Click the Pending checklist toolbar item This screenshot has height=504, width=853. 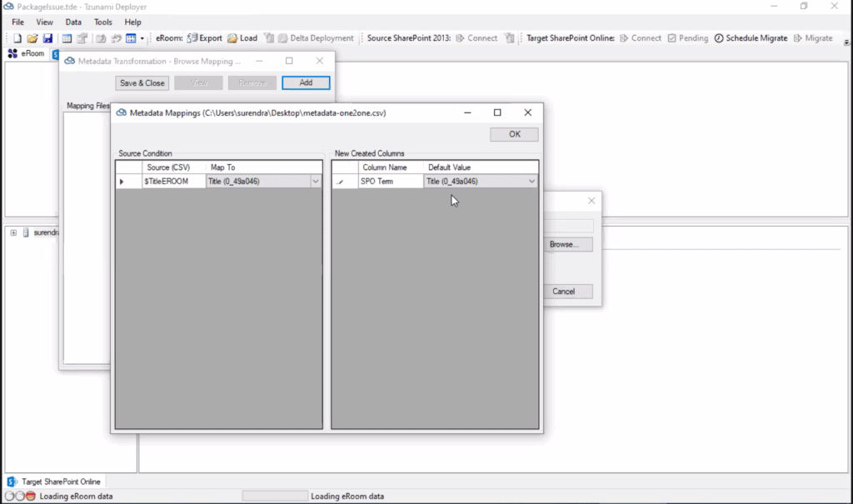tap(687, 38)
